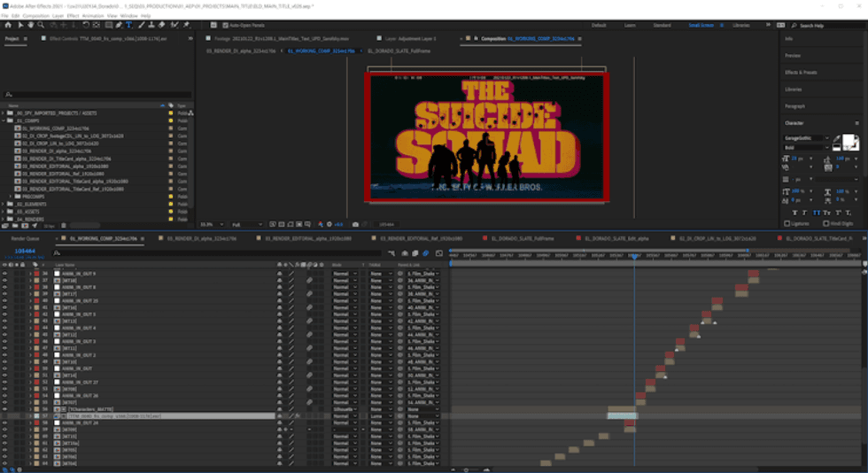The image size is (868, 473).
Task: Toggle the Hindi Digits checkbox
Action: pos(825,223)
